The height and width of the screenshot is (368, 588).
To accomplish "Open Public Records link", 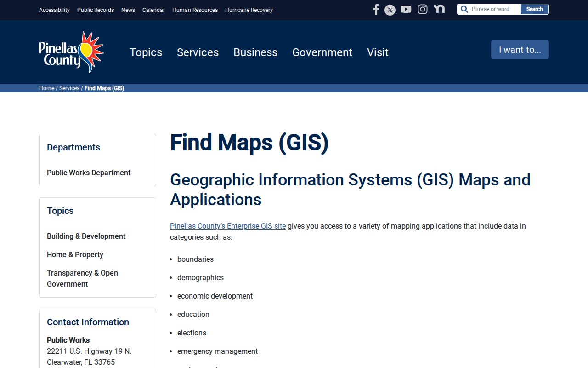I will point(96,10).
